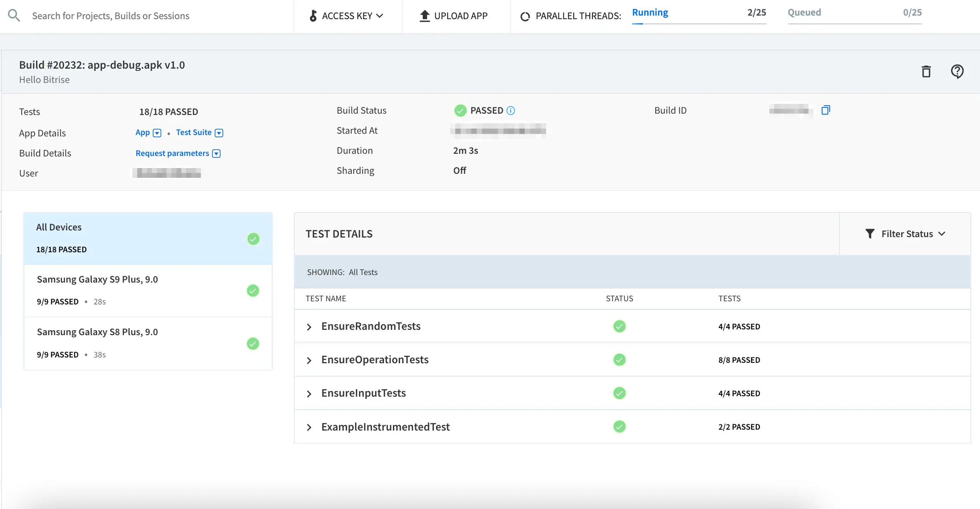Open the Filter Status dropdown
The height and width of the screenshot is (509, 980).
coord(907,234)
